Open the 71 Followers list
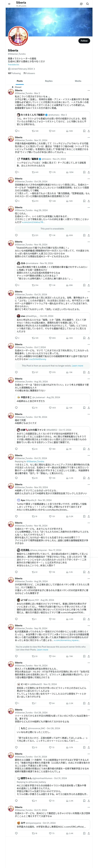Viewport: 98px width, 868px height. pyautogui.click(x=29, y=73)
